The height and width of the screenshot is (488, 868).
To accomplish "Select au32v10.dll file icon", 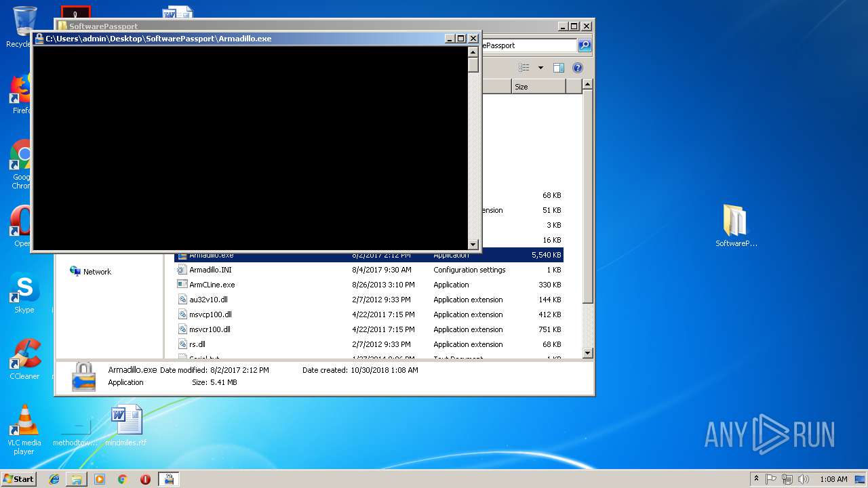I will click(x=182, y=300).
